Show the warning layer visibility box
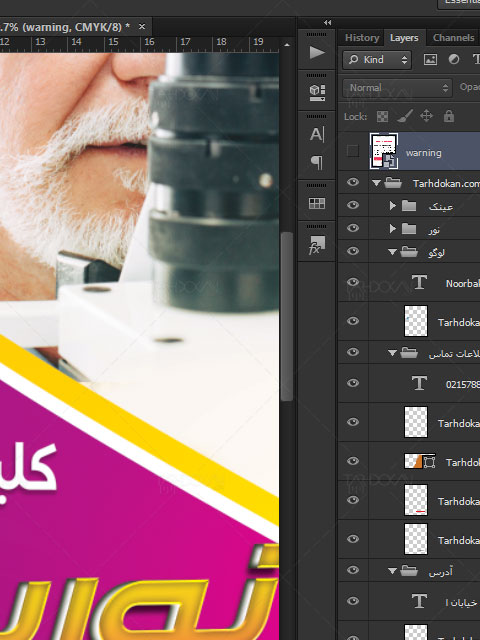The height and width of the screenshot is (640, 480). pos(353,151)
